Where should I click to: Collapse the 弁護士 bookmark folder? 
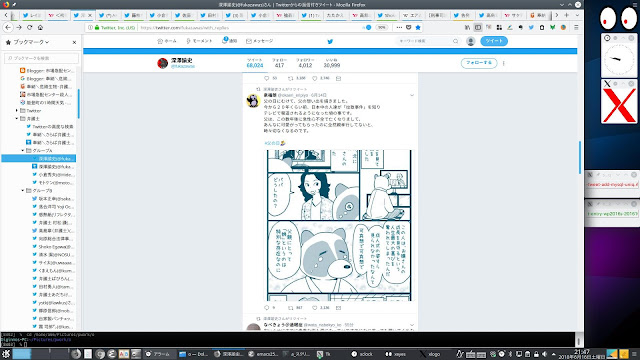(17, 119)
